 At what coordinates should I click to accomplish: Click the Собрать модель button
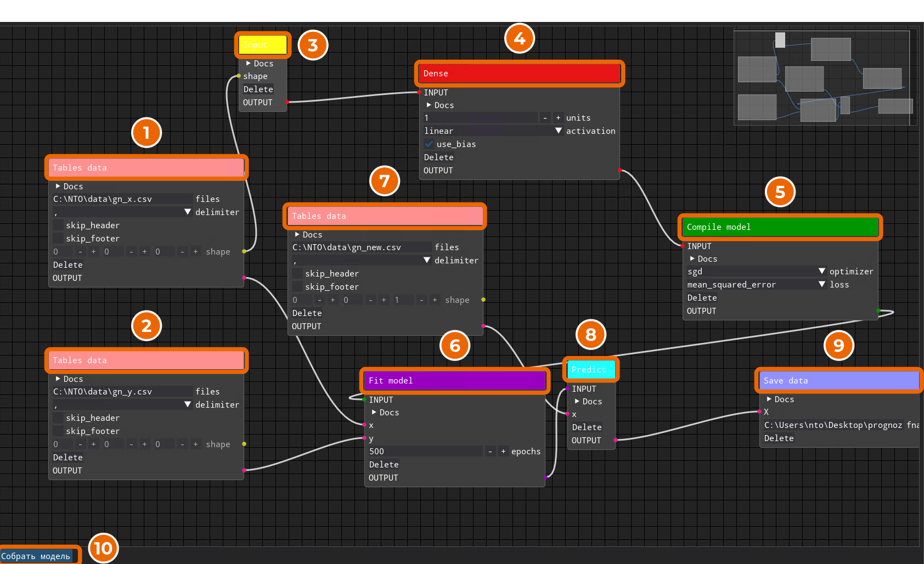tap(36, 556)
